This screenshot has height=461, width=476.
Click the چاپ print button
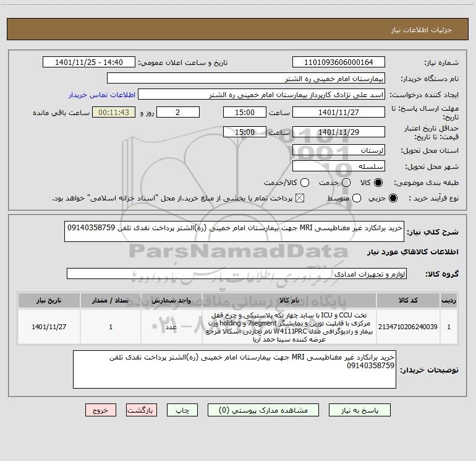point(182,410)
